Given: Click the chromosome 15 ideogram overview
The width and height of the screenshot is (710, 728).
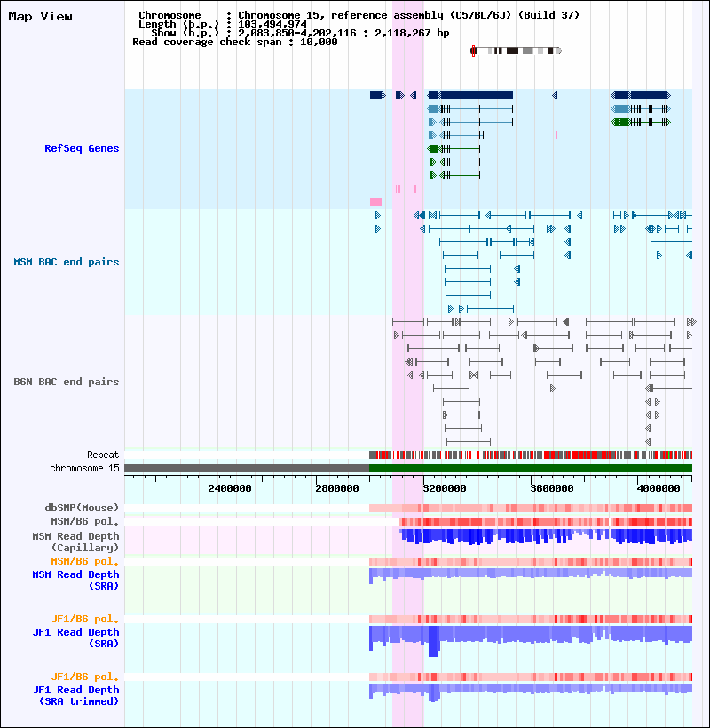Looking at the screenshot, I should [516, 51].
